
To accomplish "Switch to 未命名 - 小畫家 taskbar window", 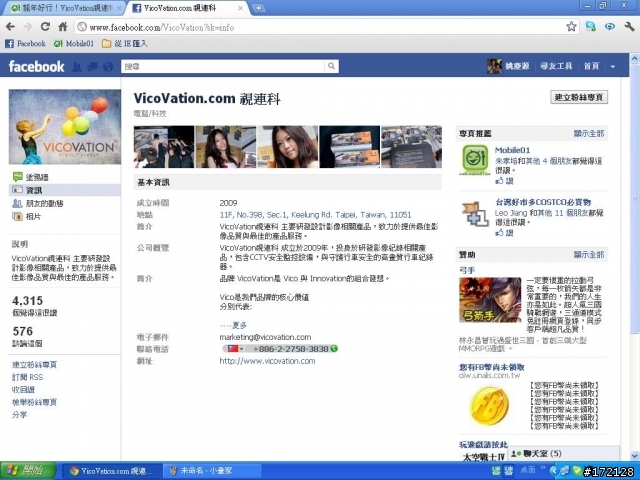I will pyautogui.click(x=211, y=471).
